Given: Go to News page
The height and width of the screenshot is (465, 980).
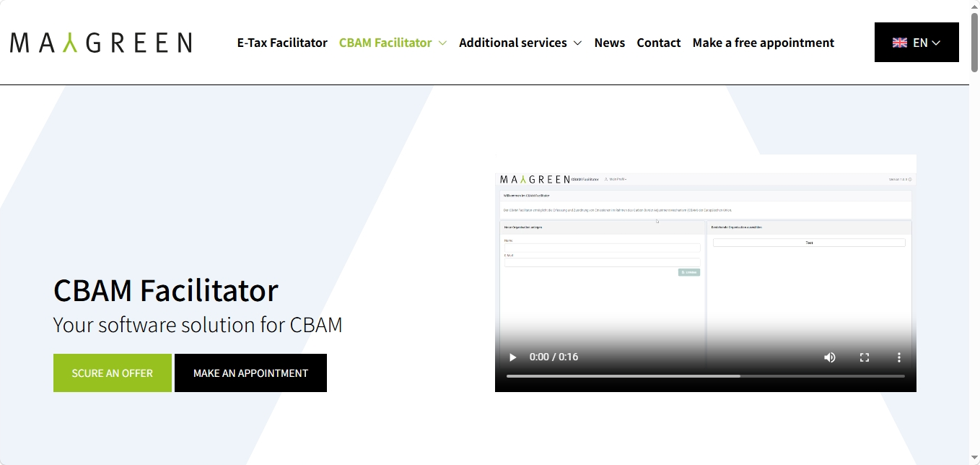Looking at the screenshot, I should tap(610, 43).
